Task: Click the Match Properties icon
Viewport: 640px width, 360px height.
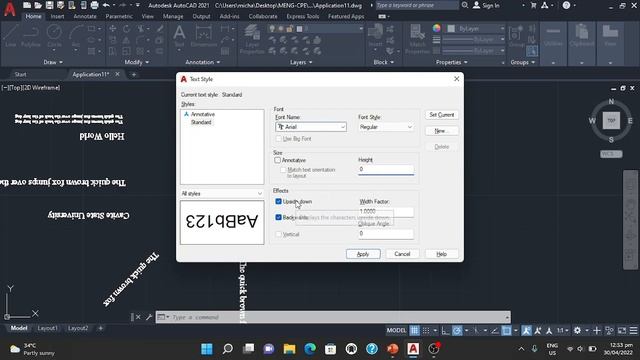Action: click(x=417, y=39)
